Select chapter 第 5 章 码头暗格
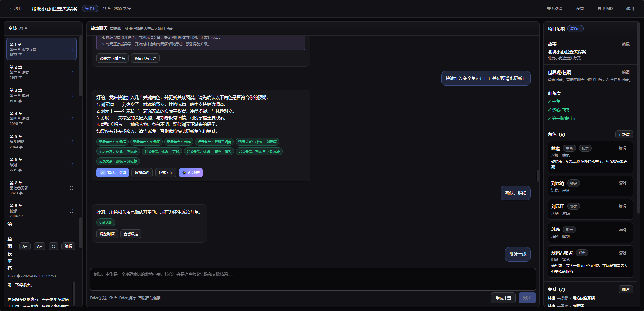Image resolution: width=644 pixels, height=311 pixels. tap(41, 142)
